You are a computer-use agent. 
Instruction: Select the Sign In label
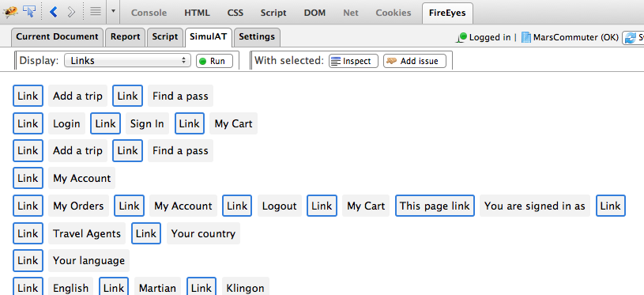[x=147, y=123]
